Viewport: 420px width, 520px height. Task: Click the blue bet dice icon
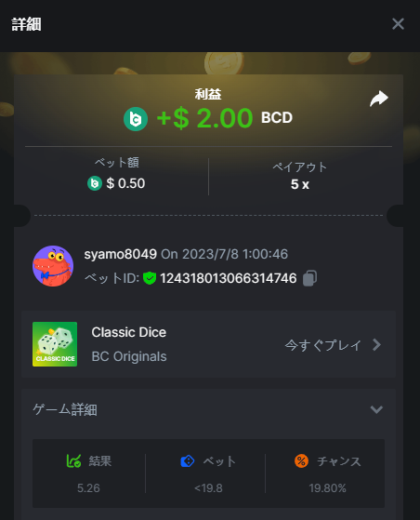click(x=188, y=461)
